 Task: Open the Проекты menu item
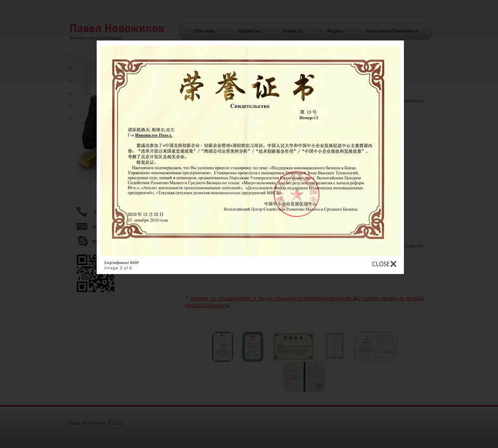coord(249,31)
